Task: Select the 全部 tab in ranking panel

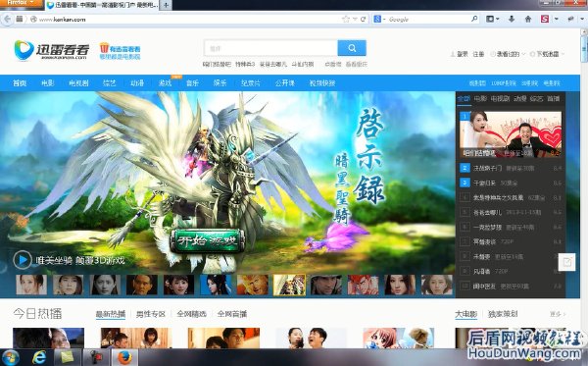Action: coord(464,98)
